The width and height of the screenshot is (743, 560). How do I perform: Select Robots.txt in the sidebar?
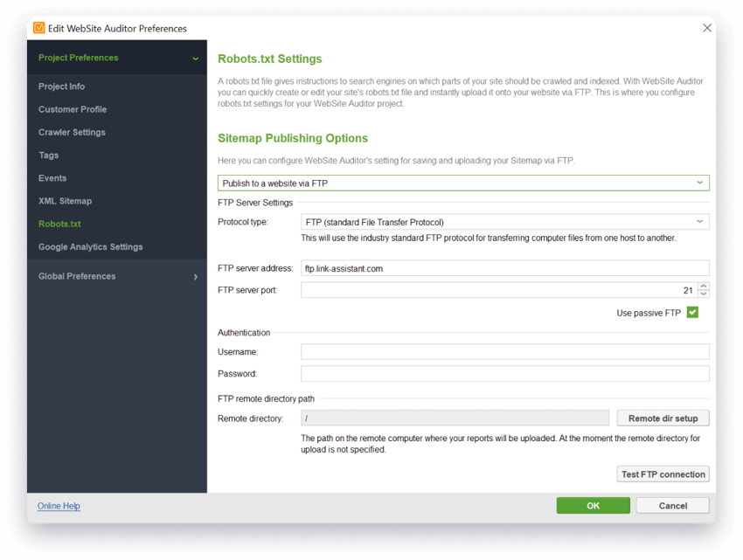(x=59, y=223)
